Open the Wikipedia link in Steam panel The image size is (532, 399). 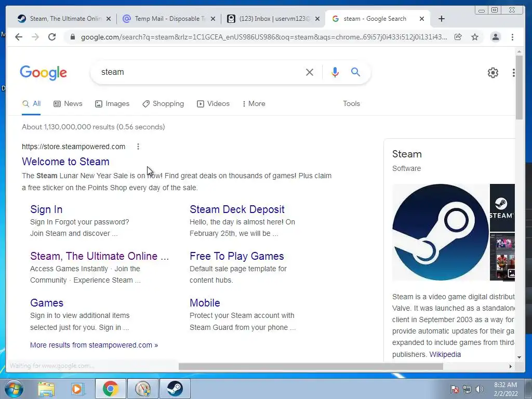(x=445, y=354)
